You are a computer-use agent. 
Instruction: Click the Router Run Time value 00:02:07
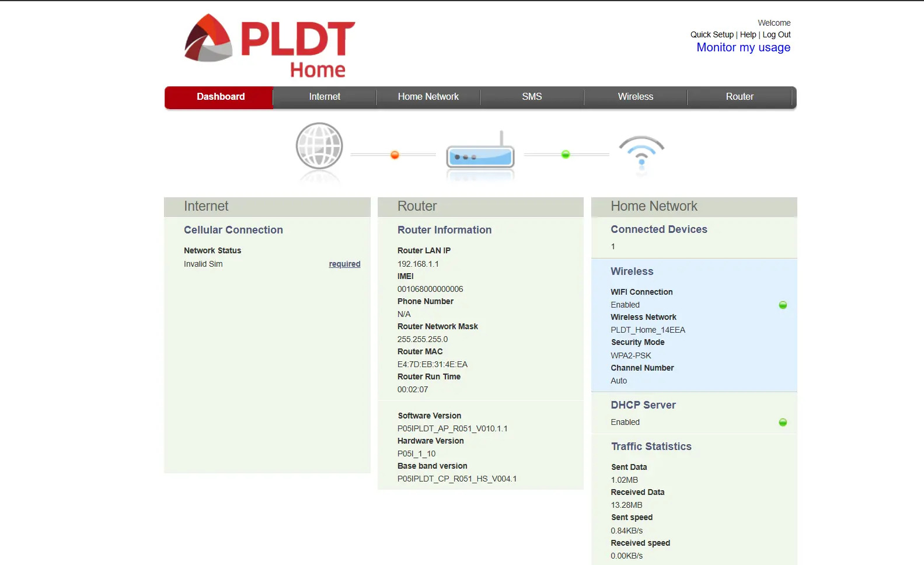(x=413, y=389)
